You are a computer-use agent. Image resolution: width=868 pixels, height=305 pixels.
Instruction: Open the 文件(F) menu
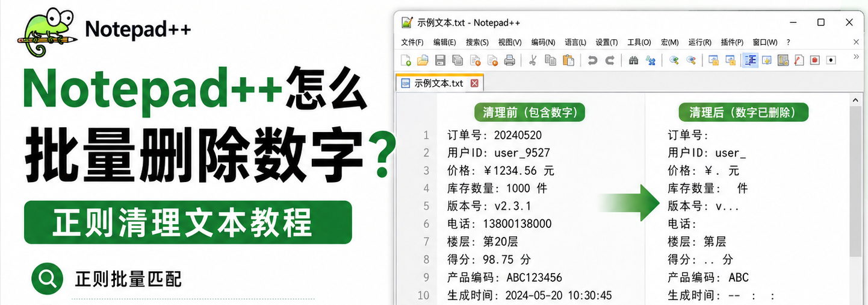coord(412,42)
